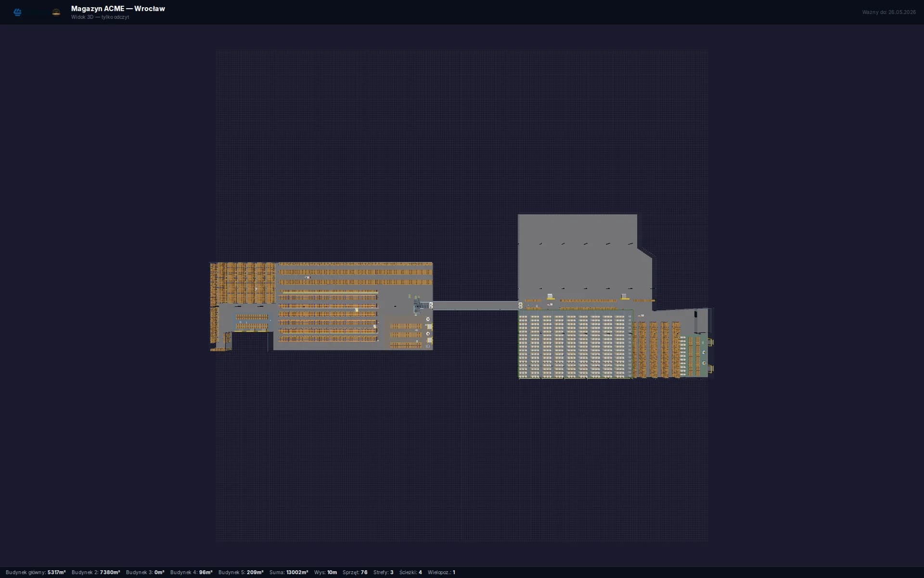This screenshot has height=578, width=924.
Task: Select the Budynek 2 7380m² stat
Action: point(96,572)
